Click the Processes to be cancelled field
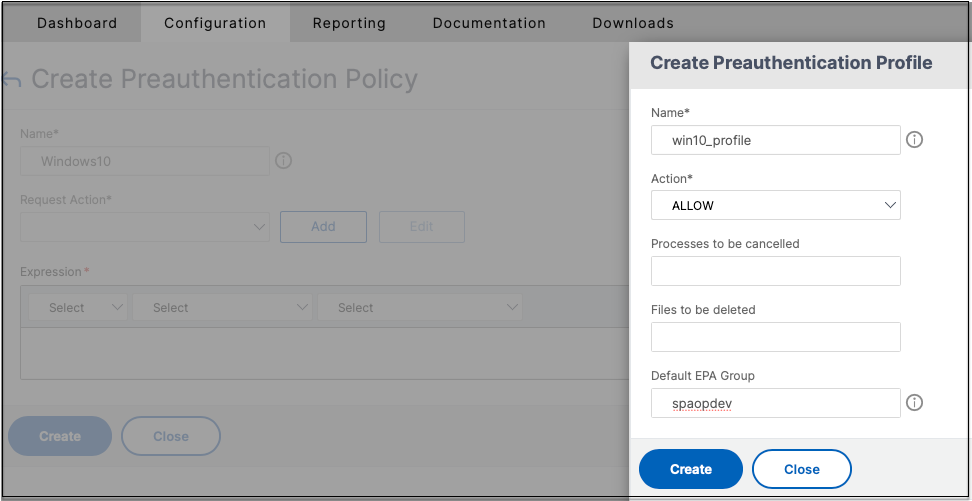The image size is (972, 501). [775, 271]
